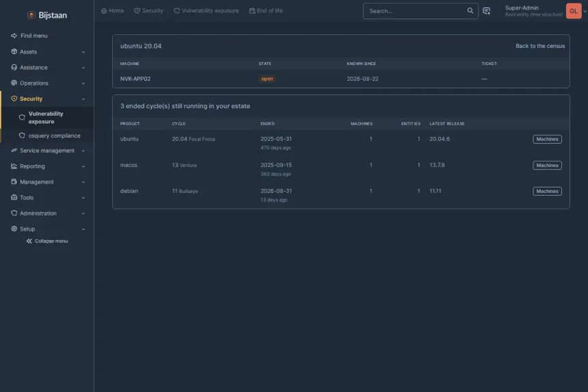Click the Security breadcrumb shield icon
The image size is (588, 392).
pos(137,11)
